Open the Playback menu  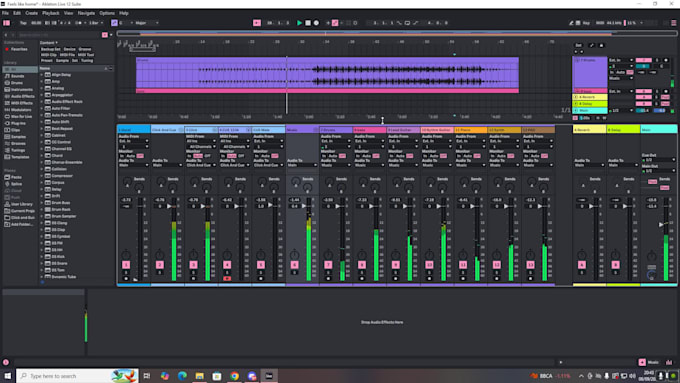coord(51,13)
